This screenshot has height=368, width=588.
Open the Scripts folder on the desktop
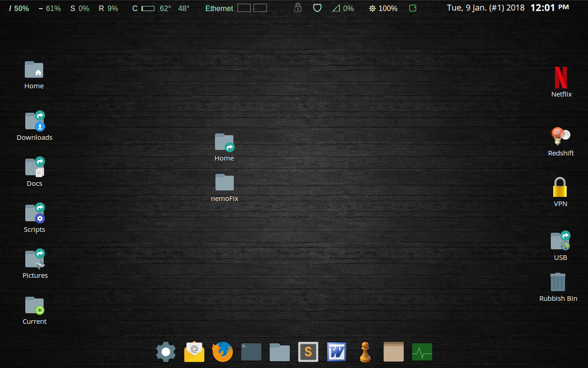pyautogui.click(x=34, y=212)
